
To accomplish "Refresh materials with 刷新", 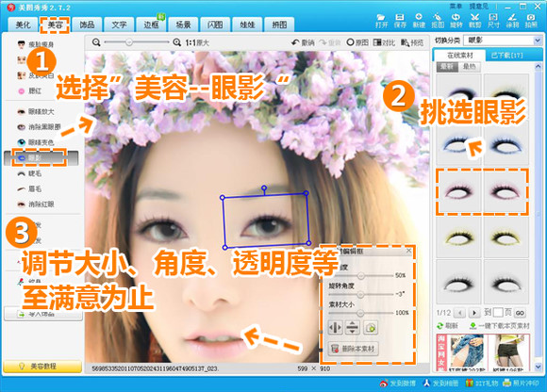I will pyautogui.click(x=447, y=325).
